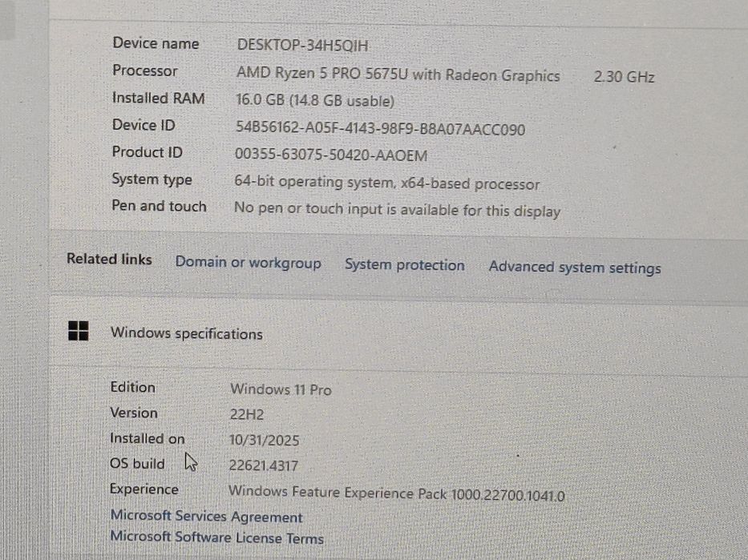Open the Microsoft Services Agreement link
The width and height of the screenshot is (748, 560).
[206, 516]
